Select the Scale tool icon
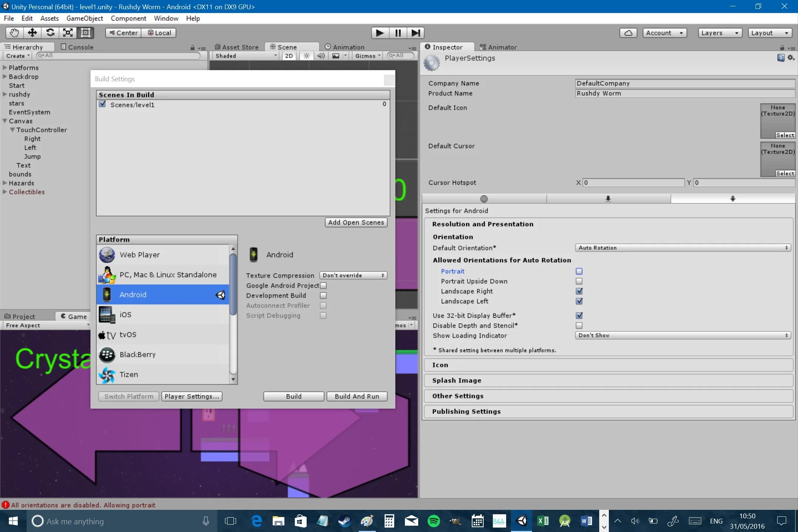This screenshot has height=532, width=798. point(68,33)
